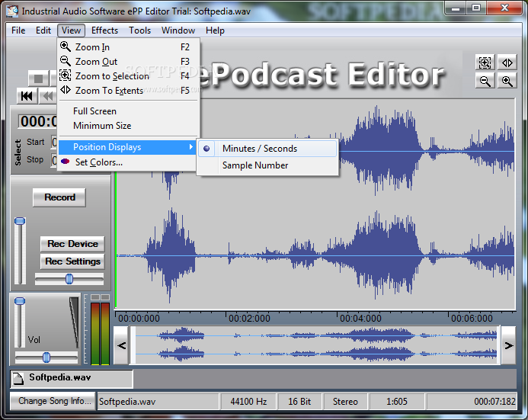Click the 00:04:000 timeline marker
Screen dimensions: 528x420
pyautogui.click(x=360, y=319)
